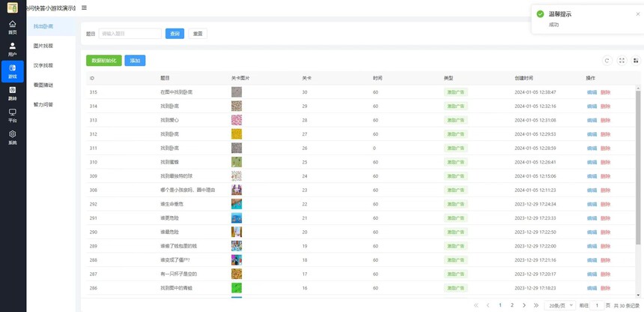Open the 20条/页 page size dropdown
The height and width of the screenshot is (312, 644).
pyautogui.click(x=559, y=306)
